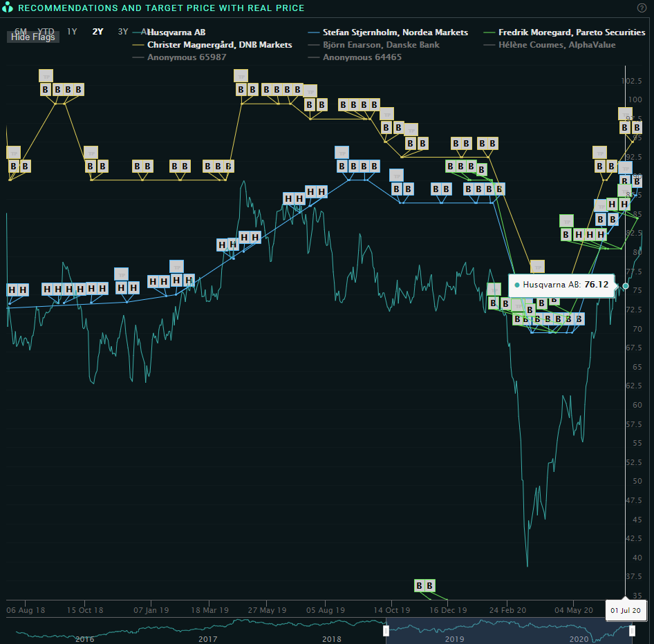Toggle Fredrik Moregard, Pareto Securities series
Image resolution: width=654 pixels, height=644 pixels.
point(572,32)
